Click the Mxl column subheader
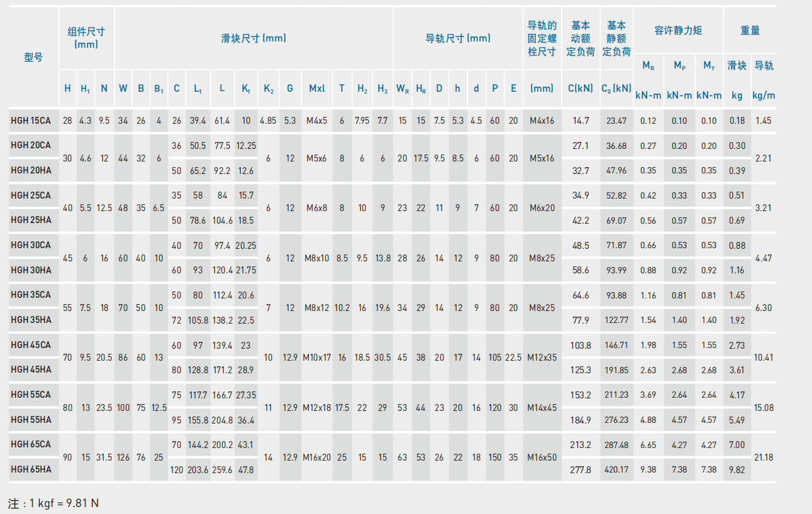This screenshot has width=812, height=514. (317, 89)
